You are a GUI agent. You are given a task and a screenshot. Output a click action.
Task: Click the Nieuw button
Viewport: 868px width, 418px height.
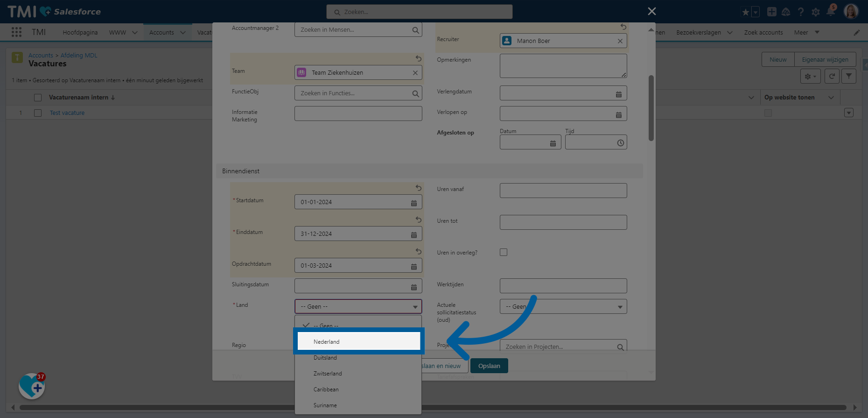pyautogui.click(x=778, y=59)
